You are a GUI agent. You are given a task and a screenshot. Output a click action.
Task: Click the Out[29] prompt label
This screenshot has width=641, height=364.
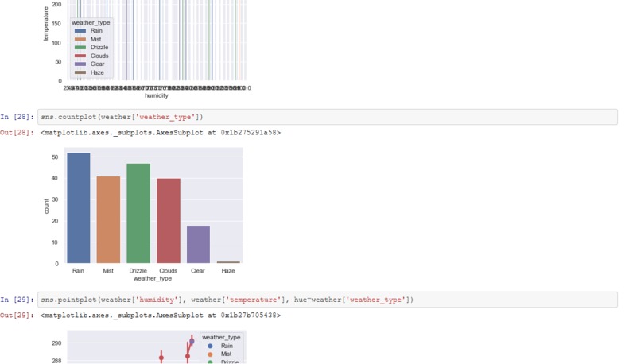(17, 315)
